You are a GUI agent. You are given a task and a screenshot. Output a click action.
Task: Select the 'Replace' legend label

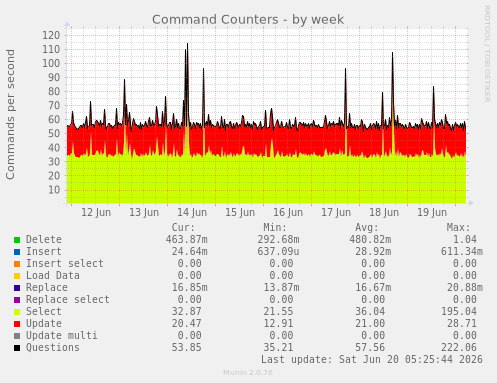coord(47,287)
